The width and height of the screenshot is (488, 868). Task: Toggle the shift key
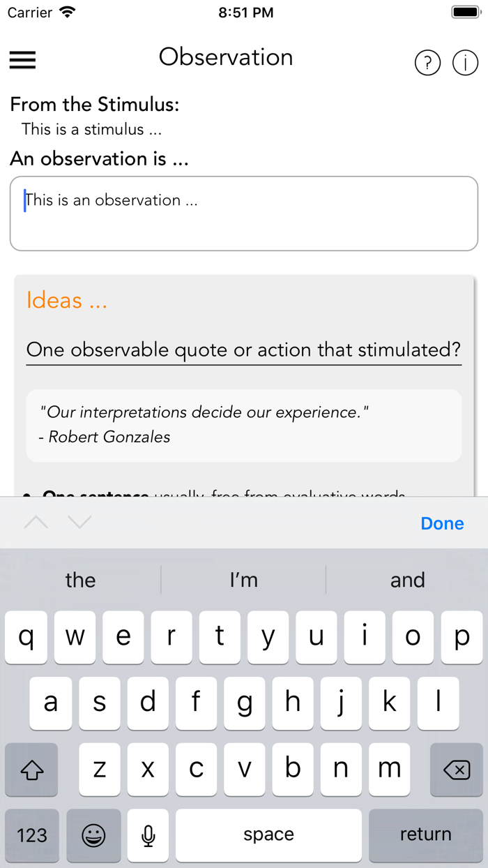point(32,770)
